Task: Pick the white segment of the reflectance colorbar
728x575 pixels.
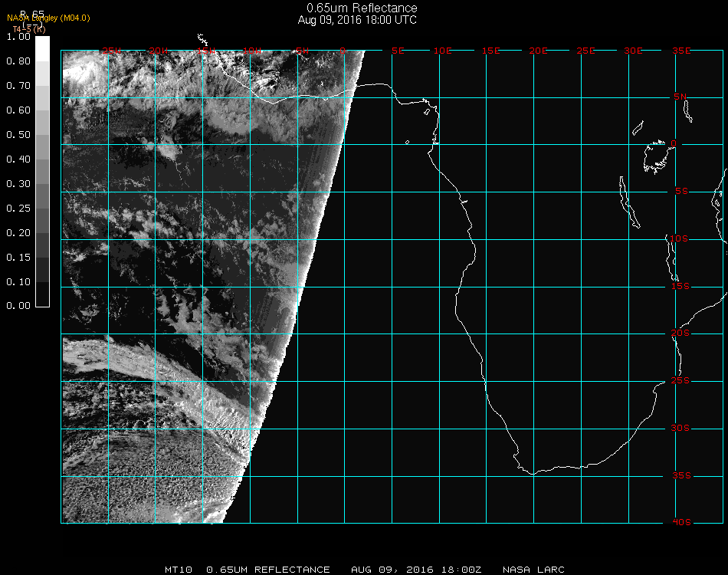Action: [x=42, y=49]
